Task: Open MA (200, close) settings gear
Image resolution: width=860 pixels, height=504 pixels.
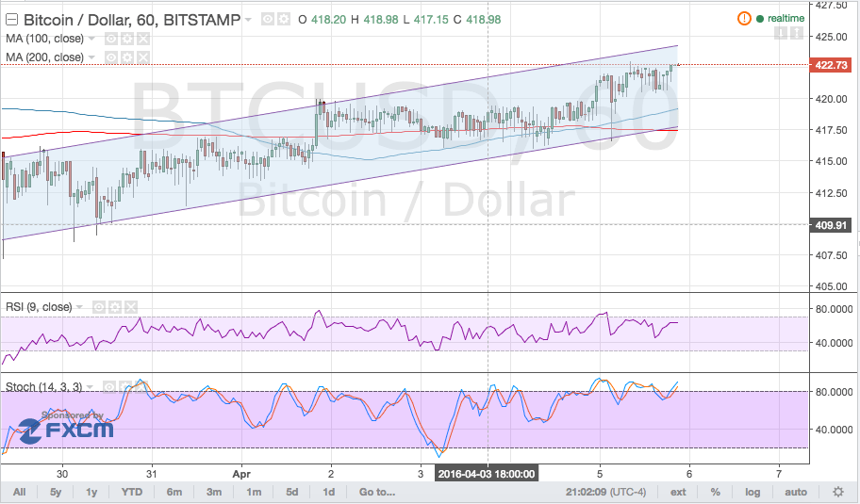Action: [127, 57]
